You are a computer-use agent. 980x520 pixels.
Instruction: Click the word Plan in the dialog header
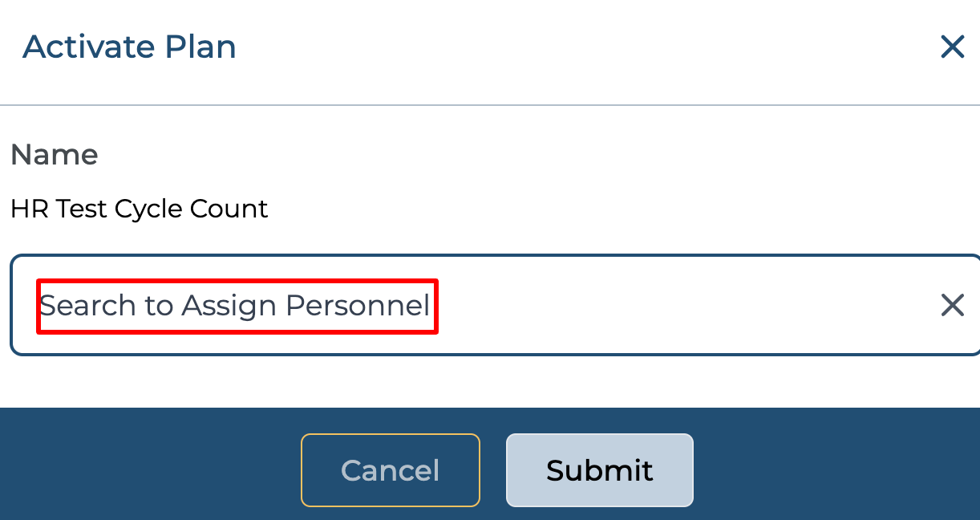(200, 47)
